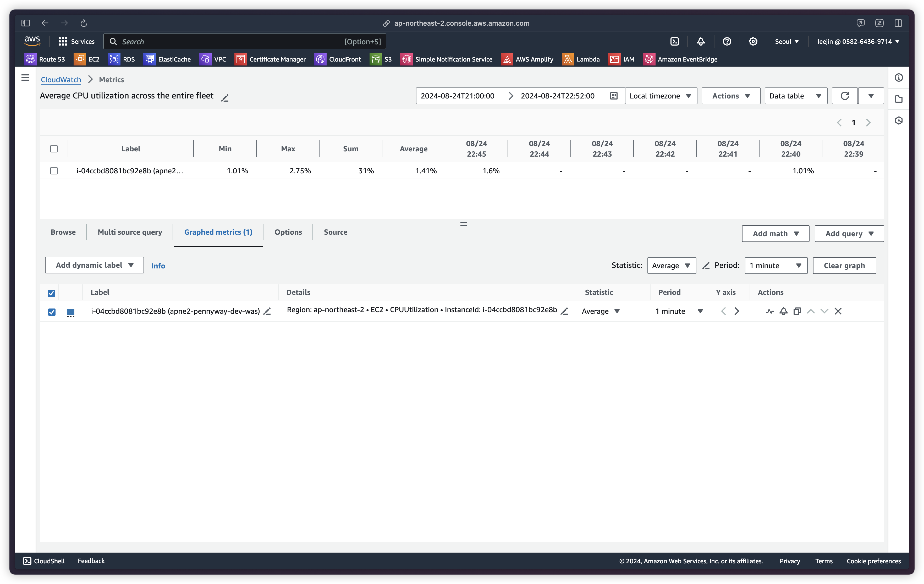Open the calendar date picker icon
This screenshot has width=924, height=584.
tap(614, 96)
